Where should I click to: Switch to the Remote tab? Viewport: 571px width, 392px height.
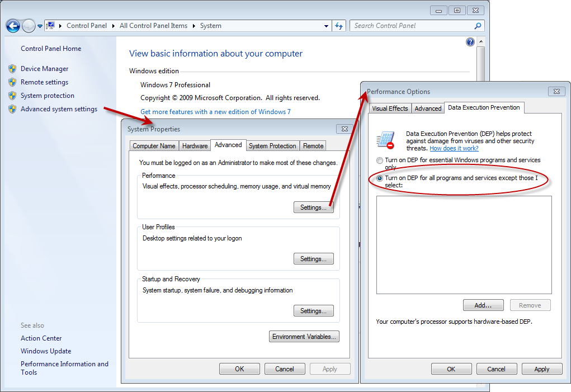[313, 145]
